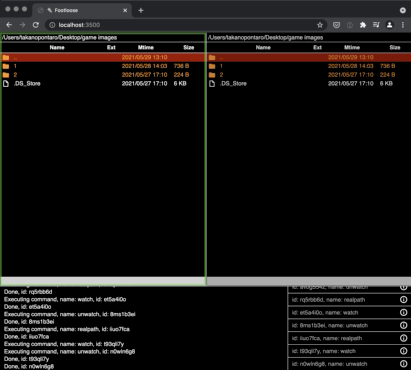The width and height of the screenshot is (411, 370).
Task: Click folder 2 icon in right pane
Action: click(x=212, y=75)
